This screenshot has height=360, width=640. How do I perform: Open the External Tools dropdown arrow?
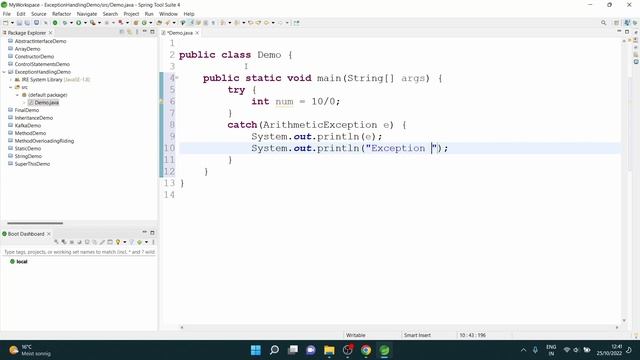[x=99, y=23]
